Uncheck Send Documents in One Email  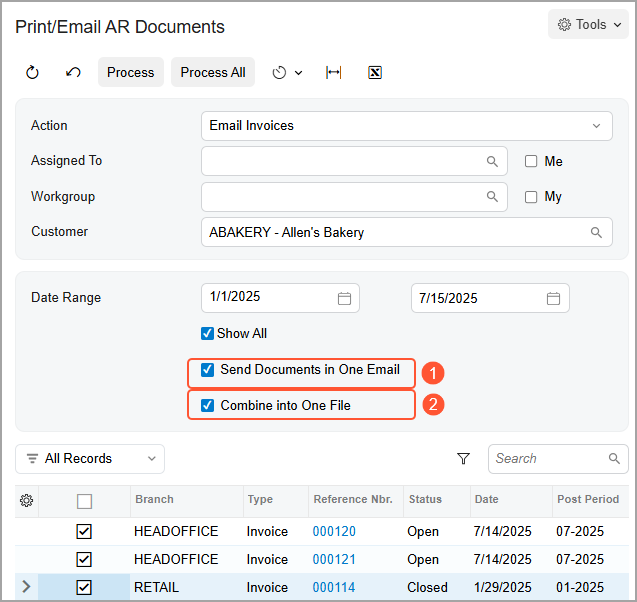pos(208,370)
